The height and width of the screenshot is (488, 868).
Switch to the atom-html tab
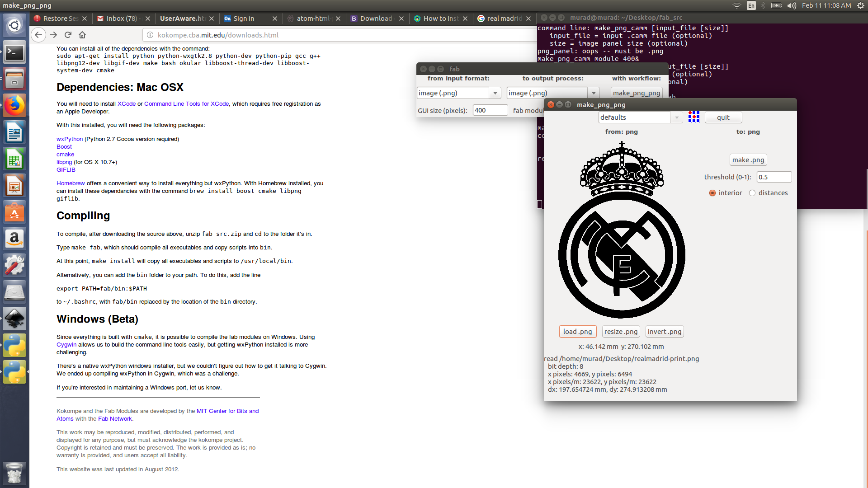pyautogui.click(x=314, y=19)
